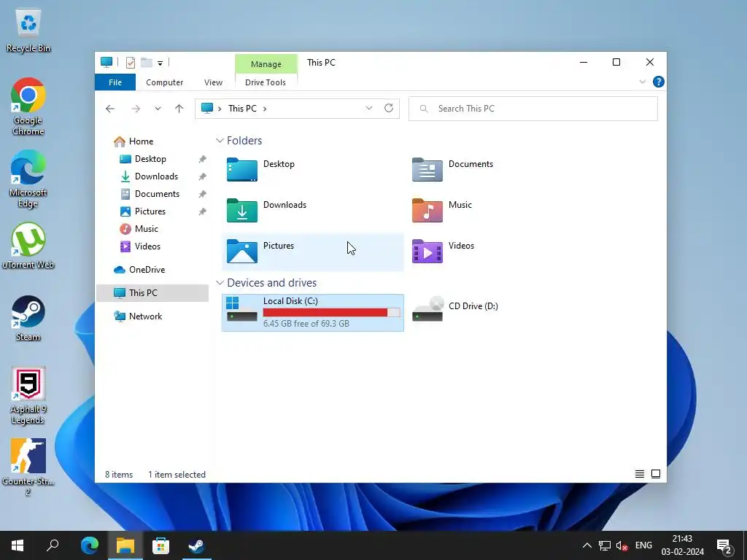Click the Forward navigation arrow
The height and width of the screenshot is (560, 747).
136,109
